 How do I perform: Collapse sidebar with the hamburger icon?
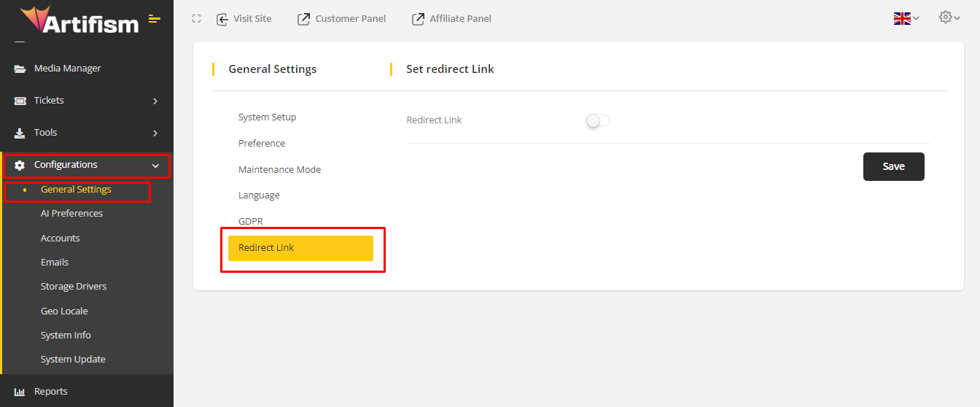155,19
